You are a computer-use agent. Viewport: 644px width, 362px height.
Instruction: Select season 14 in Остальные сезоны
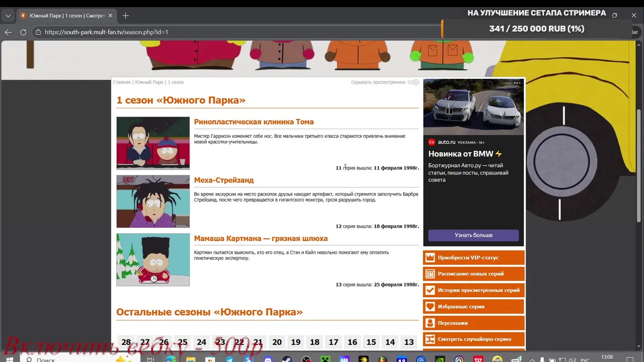click(x=390, y=342)
